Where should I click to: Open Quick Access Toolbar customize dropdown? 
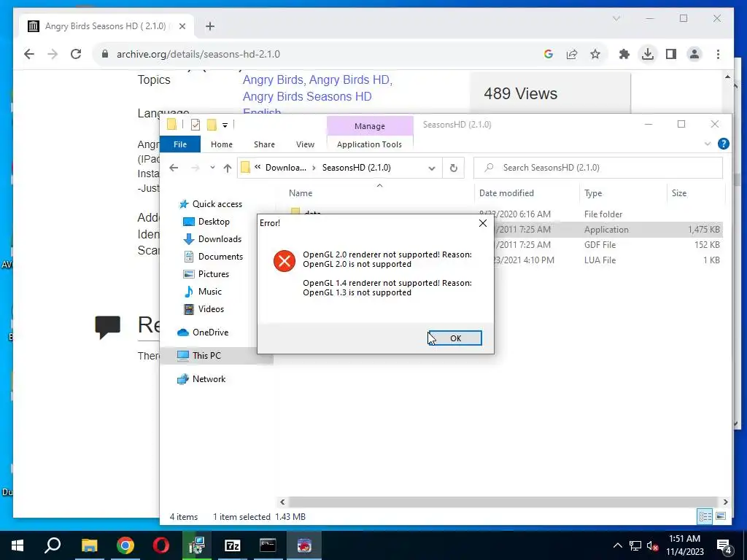[x=225, y=125]
